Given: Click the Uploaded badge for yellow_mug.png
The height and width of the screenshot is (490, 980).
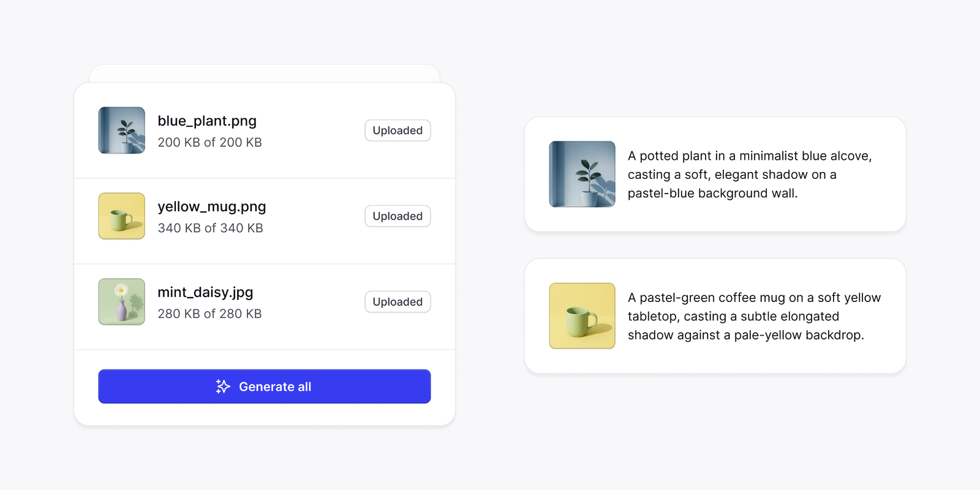Looking at the screenshot, I should click(398, 216).
